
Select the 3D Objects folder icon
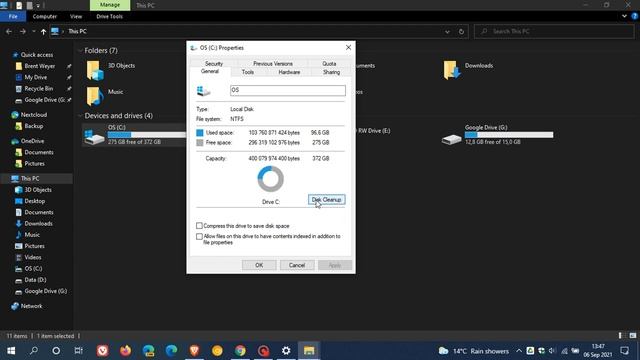pyautogui.click(x=95, y=70)
